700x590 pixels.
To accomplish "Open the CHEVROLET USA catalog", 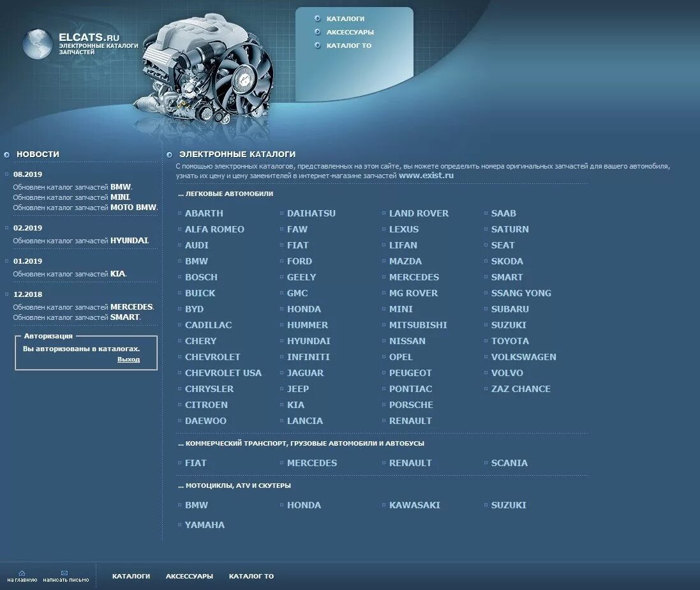I will (x=223, y=373).
